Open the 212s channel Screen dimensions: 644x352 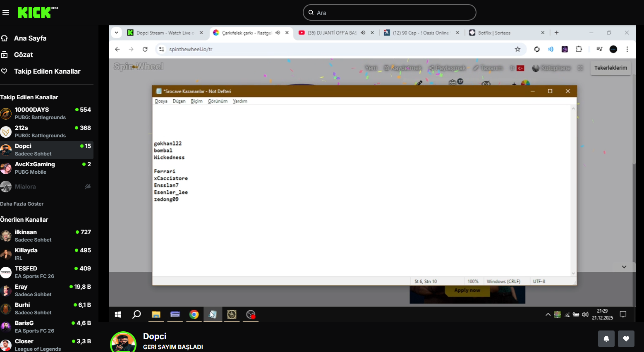pyautogui.click(x=47, y=132)
